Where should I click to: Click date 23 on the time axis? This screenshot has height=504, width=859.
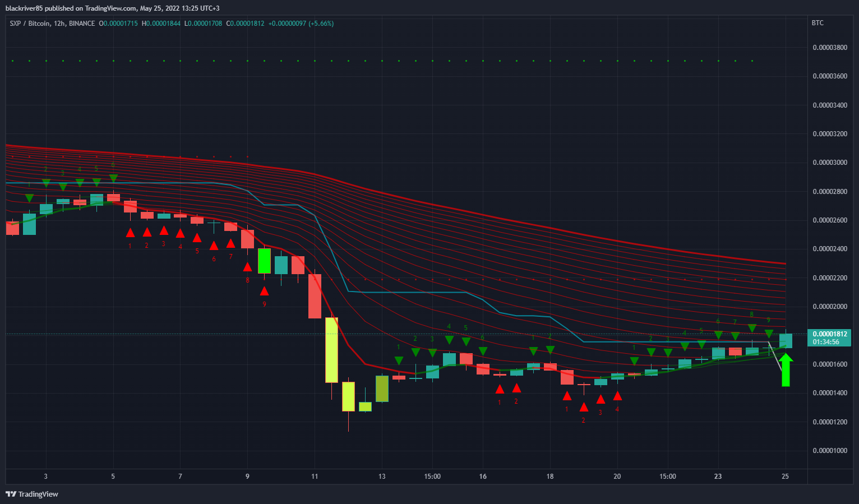(x=718, y=477)
